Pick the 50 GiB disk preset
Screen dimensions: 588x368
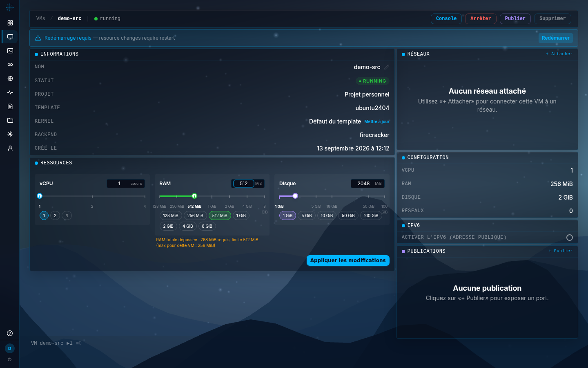[x=348, y=215]
